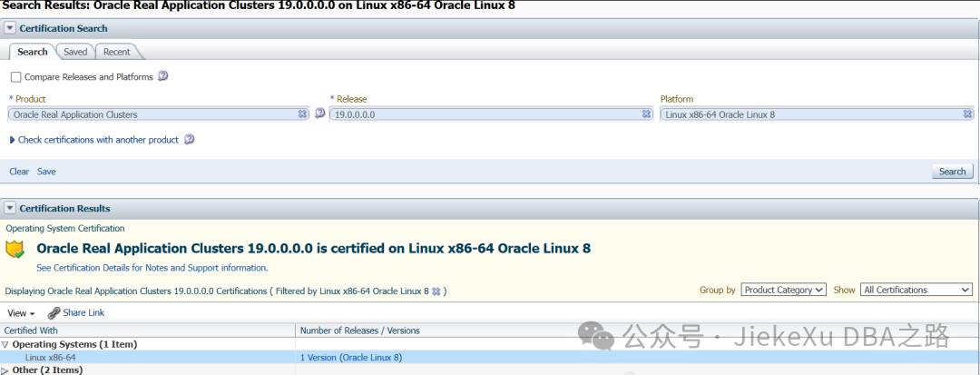Open the View menu
This screenshot has height=375, width=980.
point(21,313)
